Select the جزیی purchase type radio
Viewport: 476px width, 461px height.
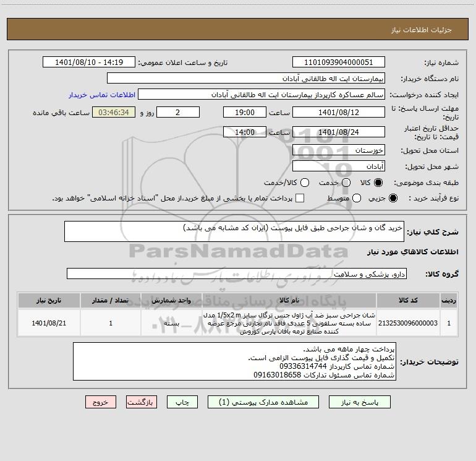click(393, 198)
